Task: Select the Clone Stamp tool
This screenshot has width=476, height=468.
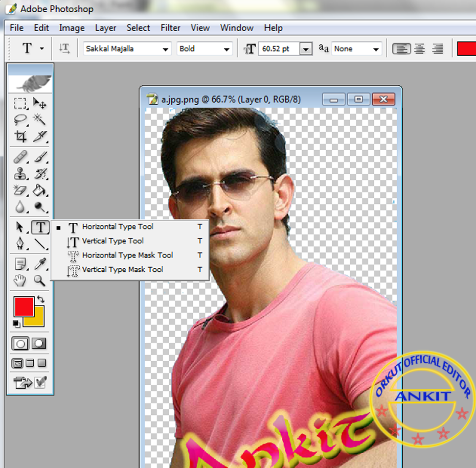Action: [x=20, y=173]
